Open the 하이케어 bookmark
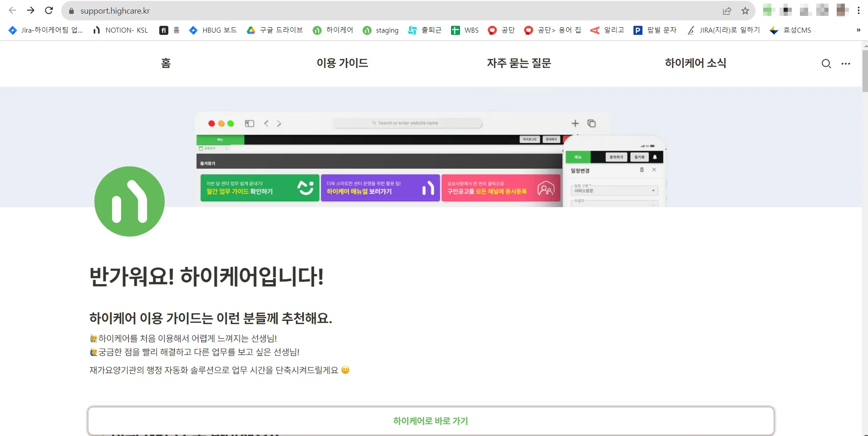This screenshot has height=436, width=868. pos(333,30)
